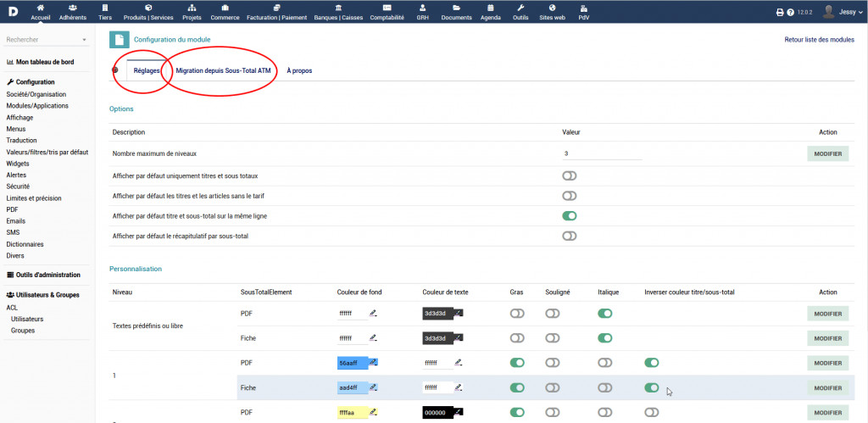Open the Adhérents module icon
868x423 pixels.
pyautogui.click(x=73, y=8)
